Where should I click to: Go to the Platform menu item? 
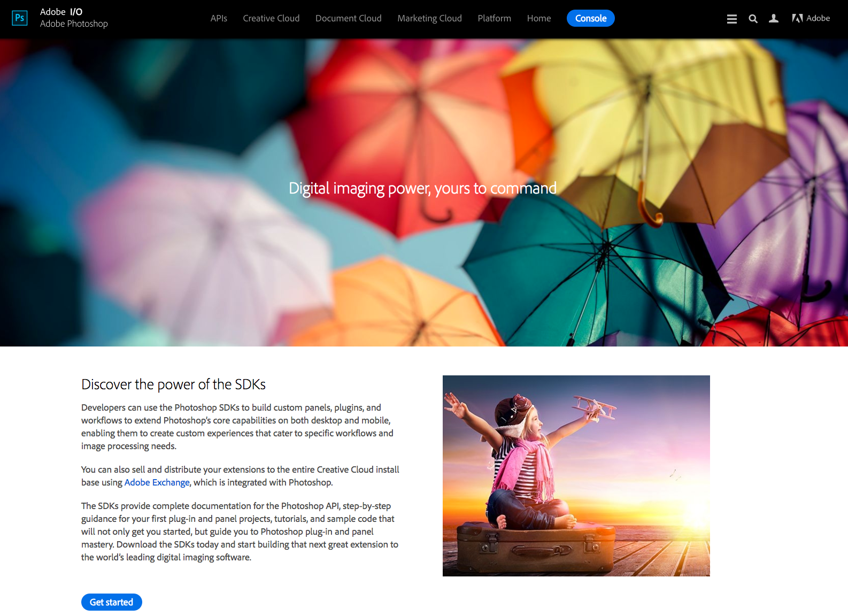[495, 18]
